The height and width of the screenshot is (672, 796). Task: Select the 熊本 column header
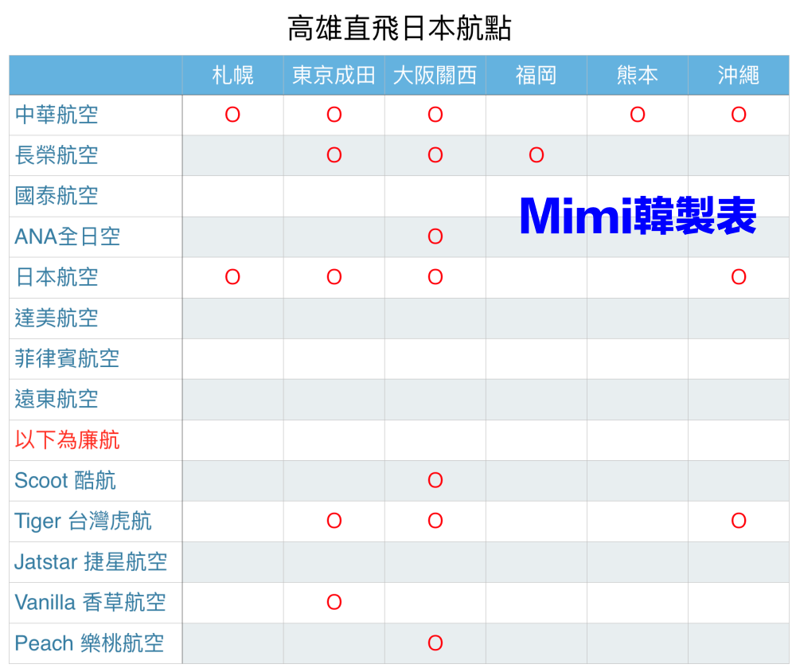point(637,75)
